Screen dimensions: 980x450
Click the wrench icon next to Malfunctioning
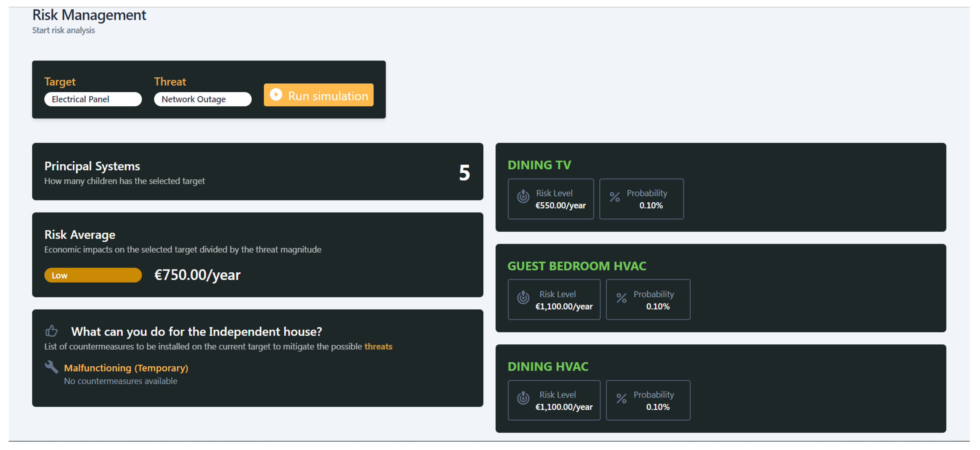(51, 367)
